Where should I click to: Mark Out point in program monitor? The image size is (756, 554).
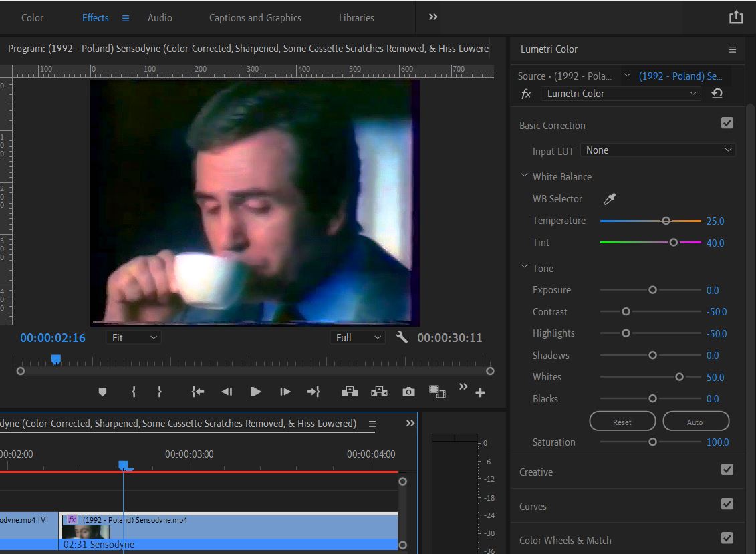160,392
